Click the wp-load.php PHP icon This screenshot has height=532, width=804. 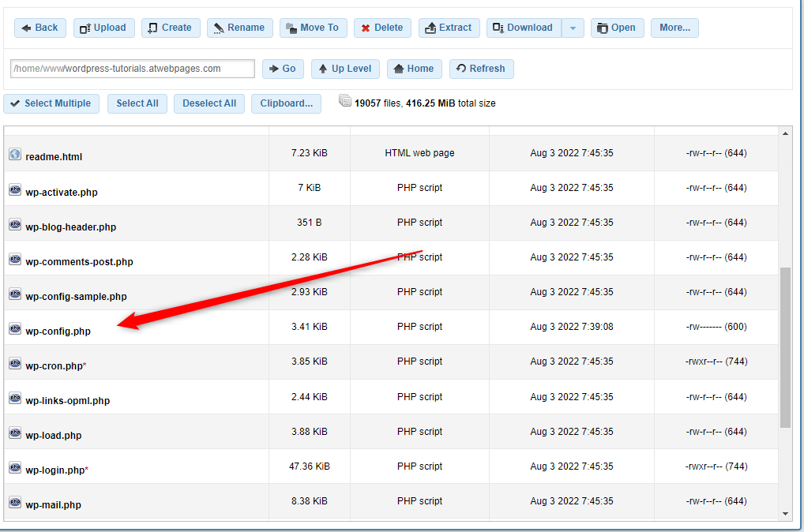(x=15, y=433)
